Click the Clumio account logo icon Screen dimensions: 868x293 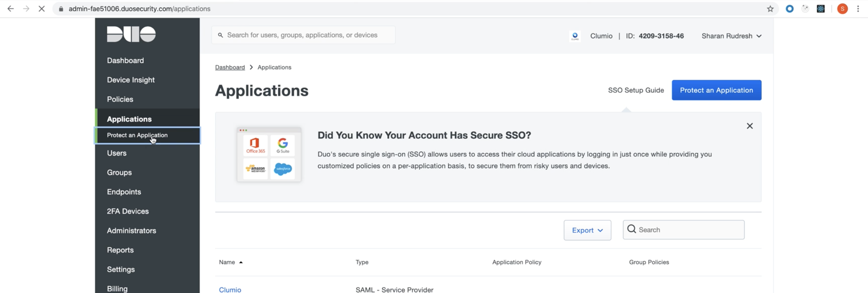click(x=575, y=36)
